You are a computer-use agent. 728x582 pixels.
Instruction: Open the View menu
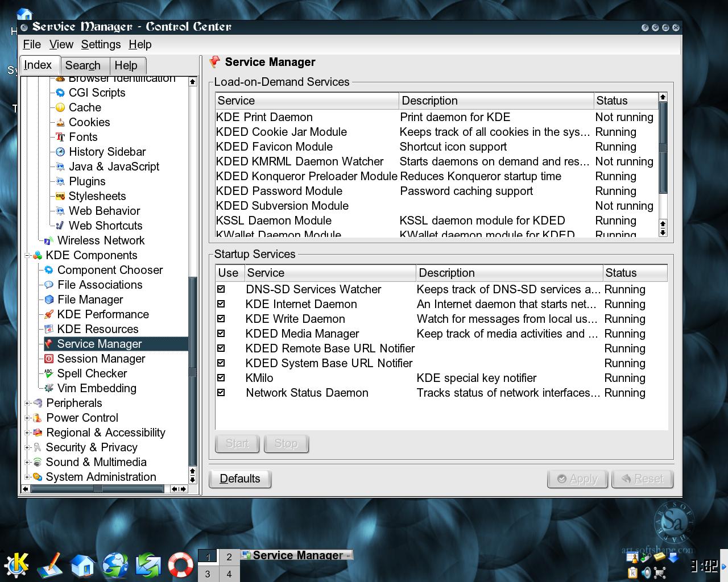(x=61, y=44)
